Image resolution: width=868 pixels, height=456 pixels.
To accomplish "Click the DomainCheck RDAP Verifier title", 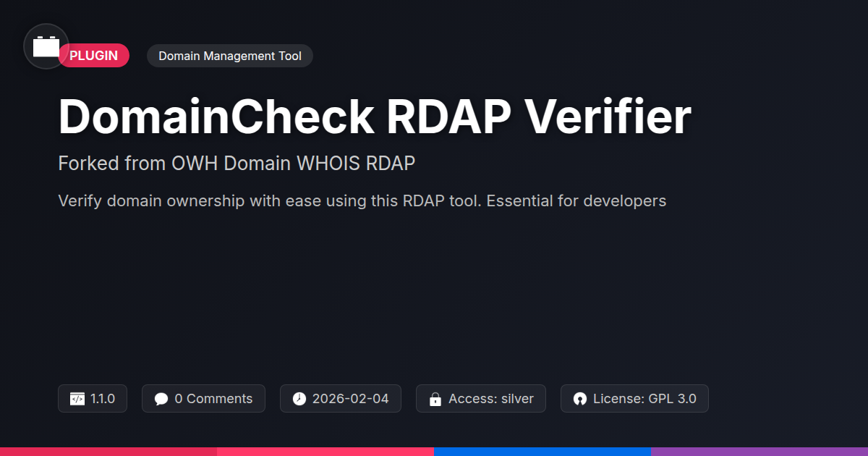I will pos(375,116).
